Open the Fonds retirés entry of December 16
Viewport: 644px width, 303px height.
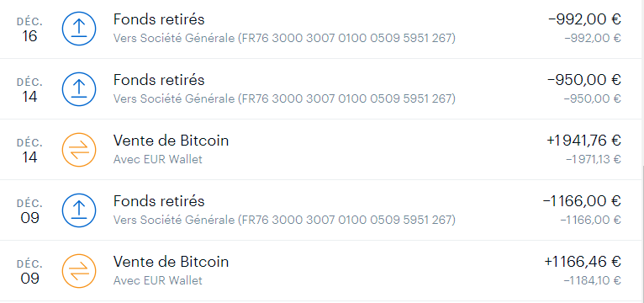pos(320,29)
